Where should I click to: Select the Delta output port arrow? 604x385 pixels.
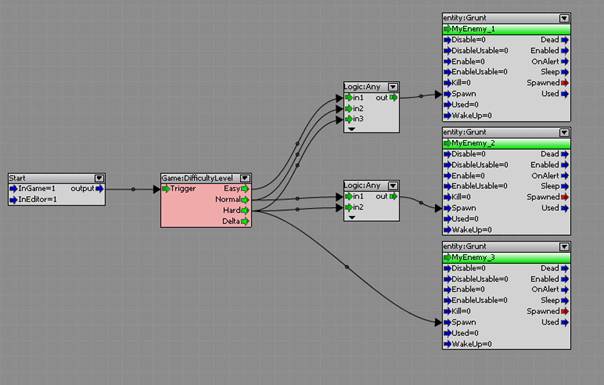(x=245, y=221)
